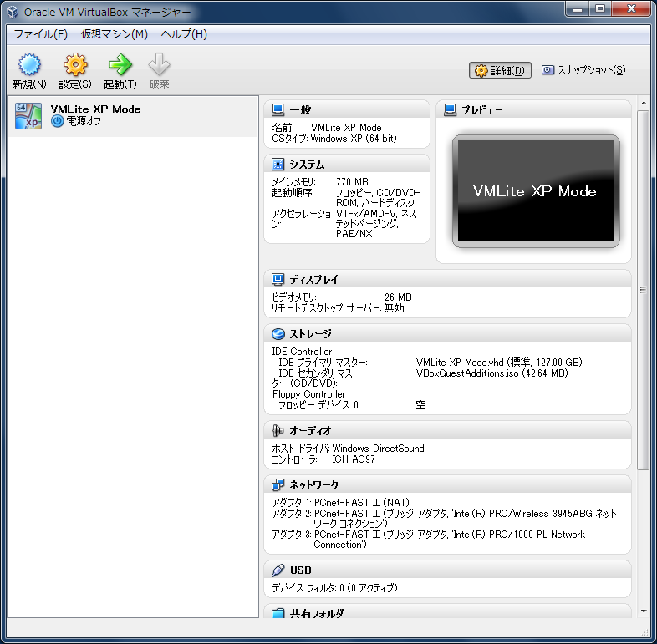Viewport: 657px width, 644px height.
Task: Click the 破棄 discard arrow icon
Action: [x=159, y=65]
